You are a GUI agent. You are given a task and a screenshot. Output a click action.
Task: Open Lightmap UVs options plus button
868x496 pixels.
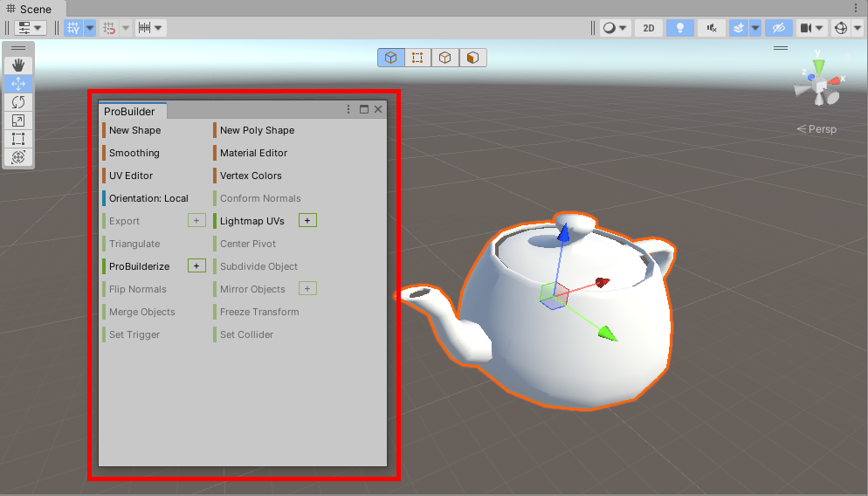pos(307,220)
